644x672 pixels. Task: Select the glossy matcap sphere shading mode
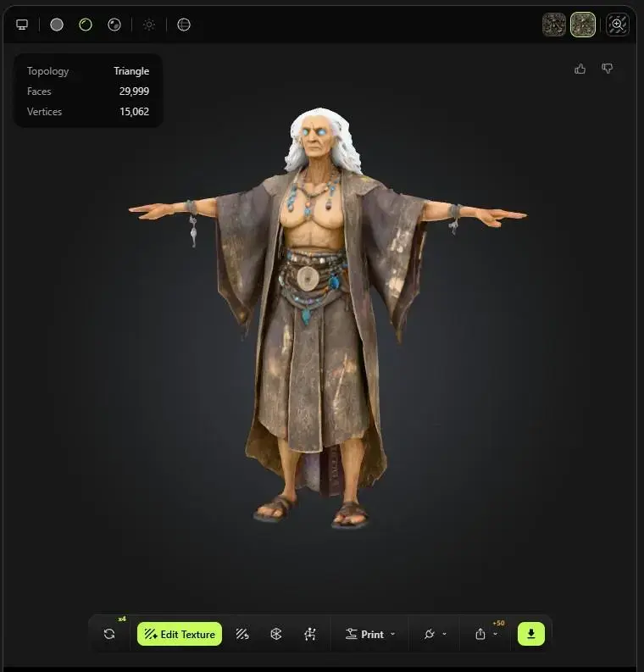tap(114, 25)
